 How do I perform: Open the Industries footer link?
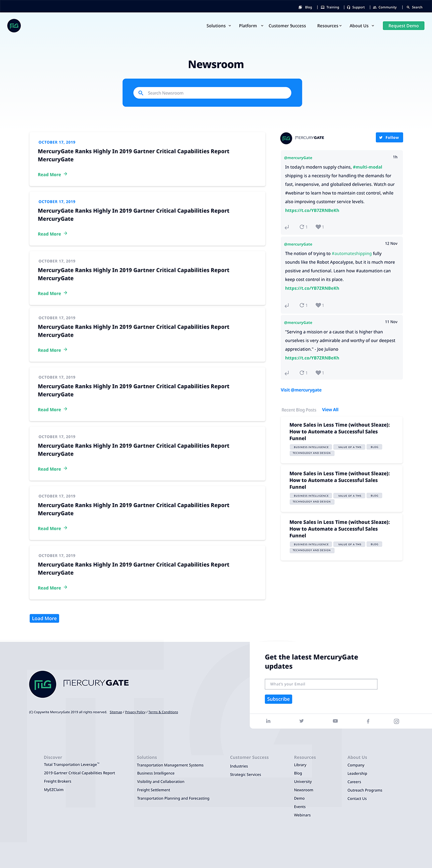tap(239, 766)
